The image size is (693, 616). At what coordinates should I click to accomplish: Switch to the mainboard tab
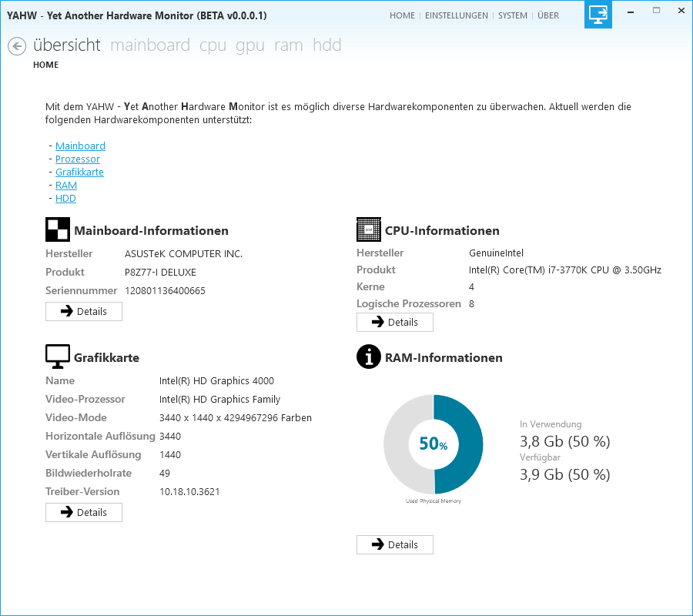(x=150, y=45)
